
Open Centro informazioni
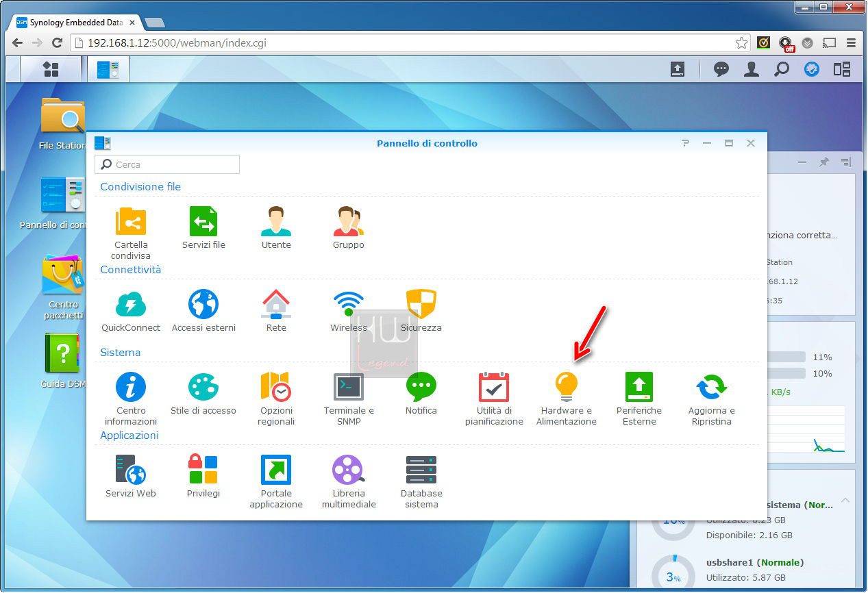pos(131,399)
